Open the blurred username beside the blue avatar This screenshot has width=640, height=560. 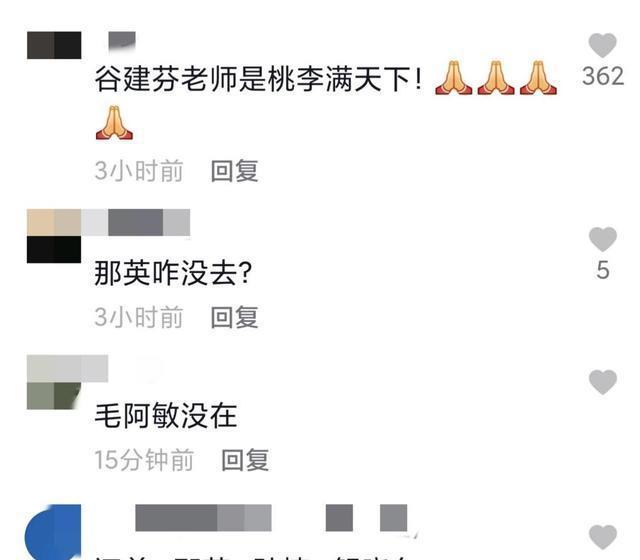271,518
